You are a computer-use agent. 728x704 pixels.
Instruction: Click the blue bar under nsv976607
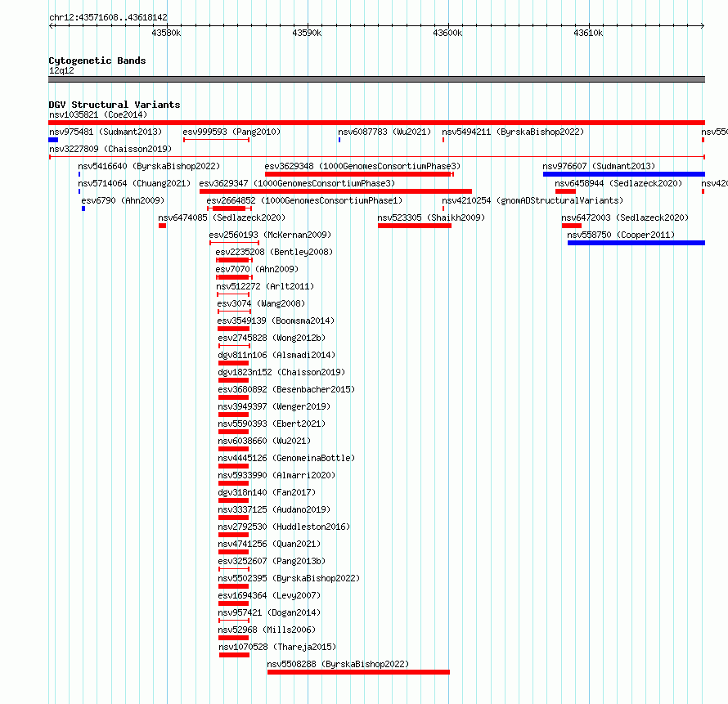point(624,174)
